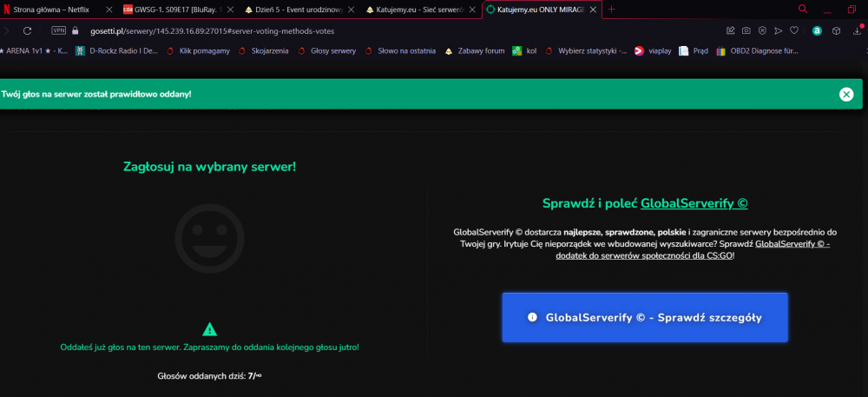The image size is (868, 397).
Task: Click the green warning triangle icon
Action: tap(209, 329)
